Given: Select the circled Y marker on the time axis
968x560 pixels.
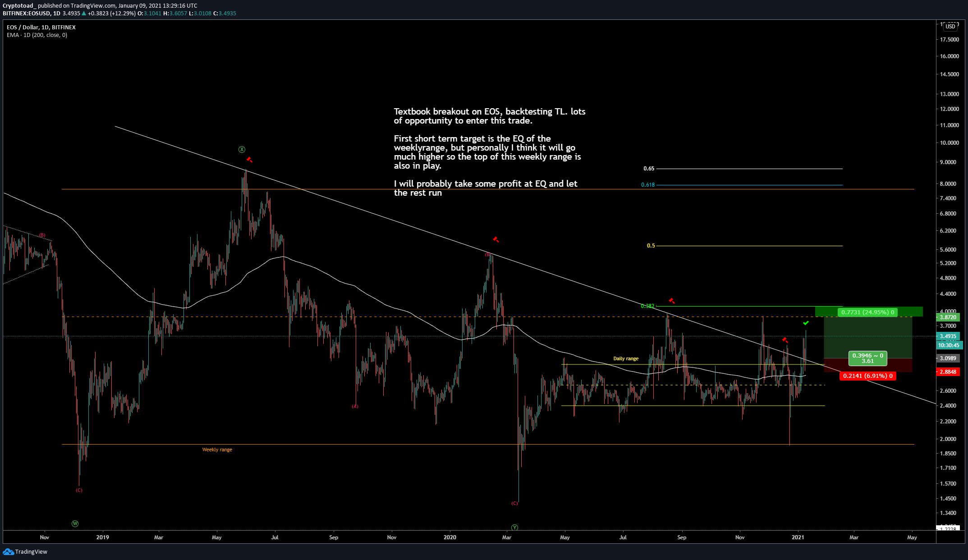Looking at the screenshot, I should (514, 527).
